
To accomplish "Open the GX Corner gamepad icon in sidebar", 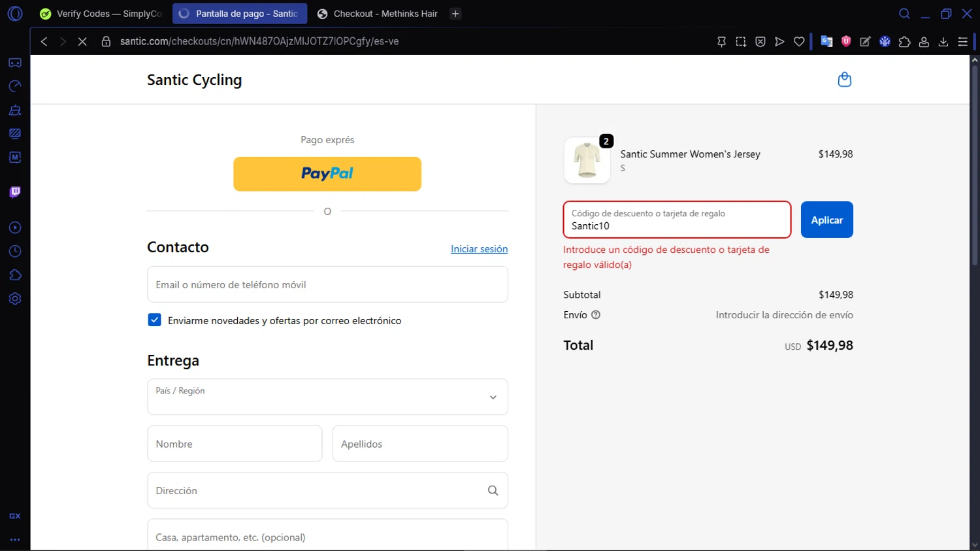I will (x=15, y=63).
